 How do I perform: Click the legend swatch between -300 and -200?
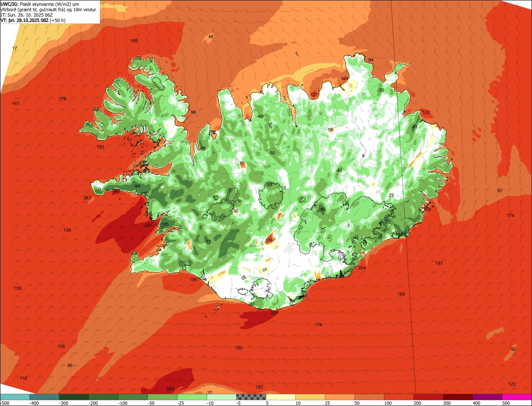click(x=74, y=397)
